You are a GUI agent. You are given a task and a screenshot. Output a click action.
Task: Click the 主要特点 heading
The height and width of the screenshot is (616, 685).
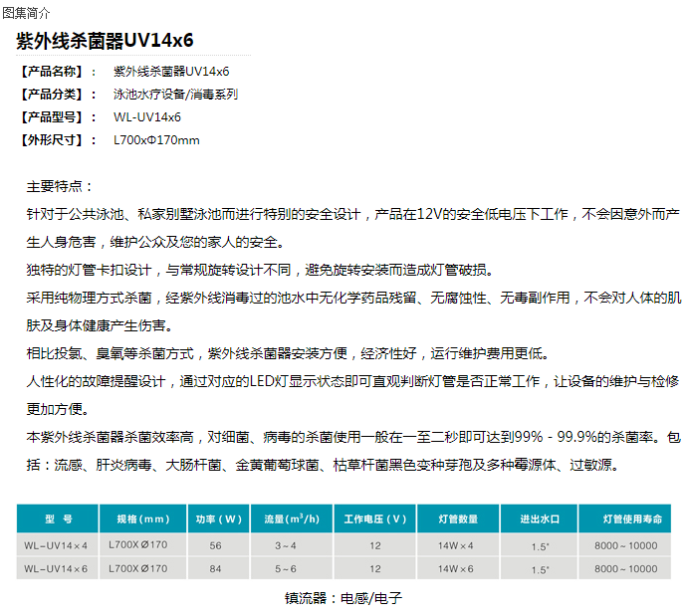coord(60,186)
